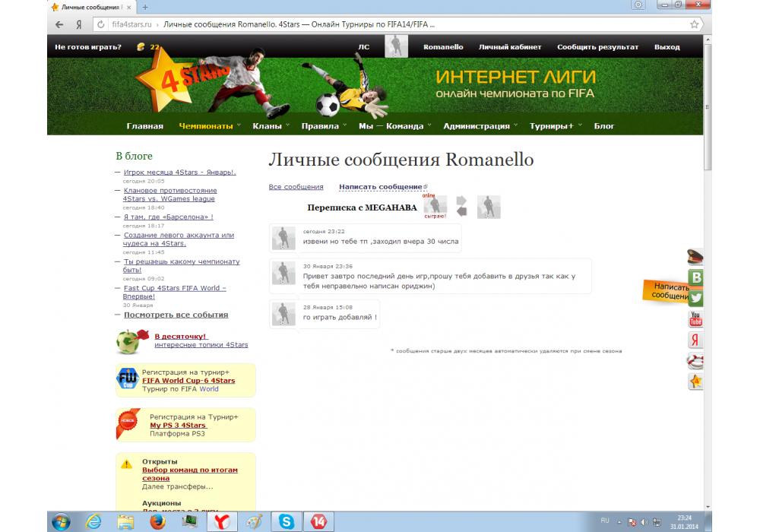This screenshot has width=760, height=532.
Task: Open the YouTube icon in side panel
Action: point(695,318)
